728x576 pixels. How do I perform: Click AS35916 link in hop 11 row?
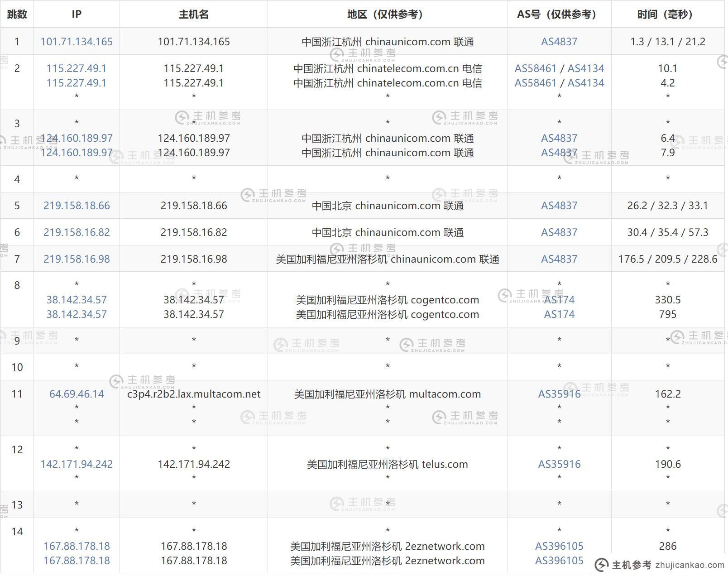coord(559,394)
